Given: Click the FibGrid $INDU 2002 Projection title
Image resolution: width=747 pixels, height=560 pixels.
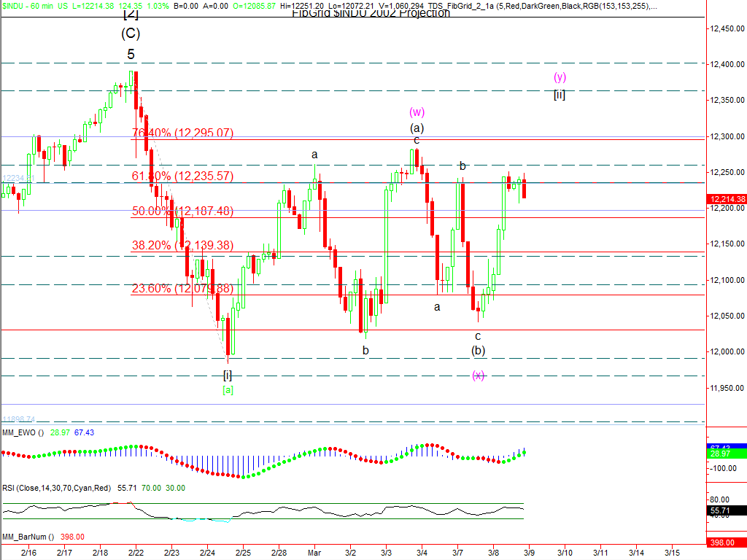Looking at the screenshot, I should click(x=371, y=13).
